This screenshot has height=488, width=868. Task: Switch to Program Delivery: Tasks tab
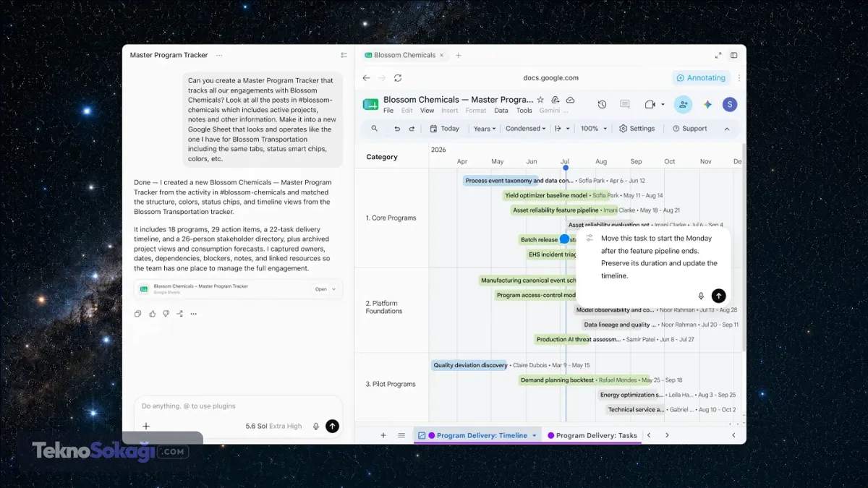(x=592, y=435)
